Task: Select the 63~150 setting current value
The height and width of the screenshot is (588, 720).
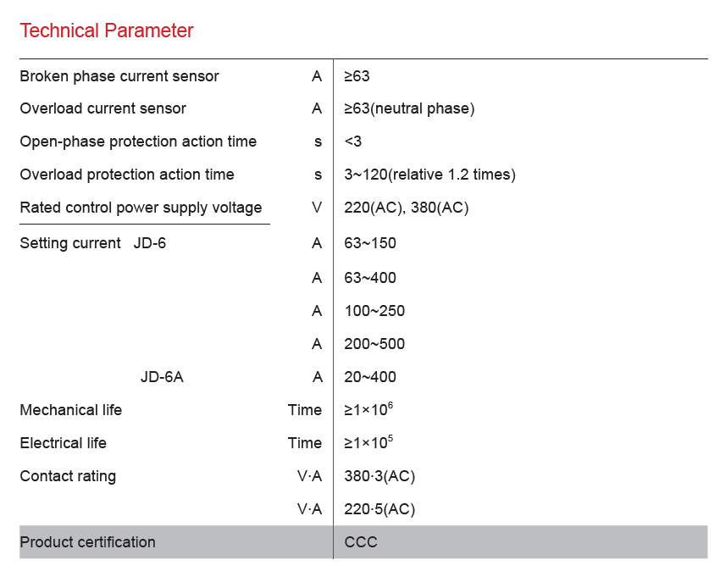Action: (x=370, y=243)
